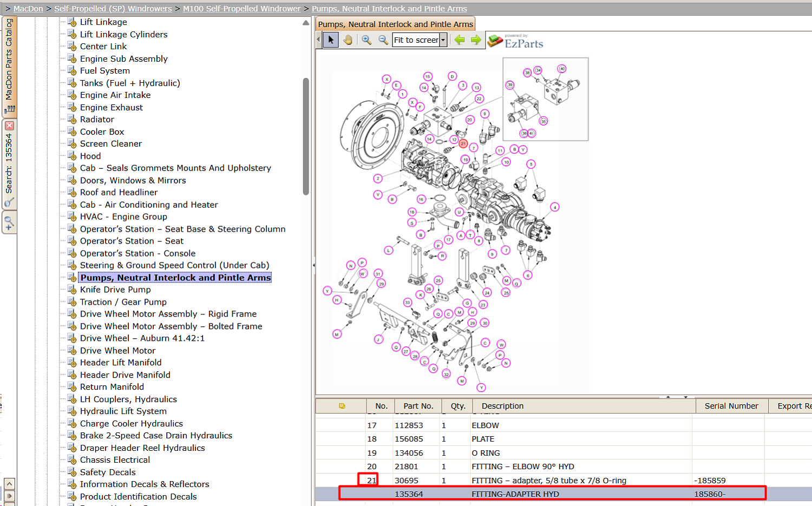
Task: Open a new search tab
Action: [9, 221]
